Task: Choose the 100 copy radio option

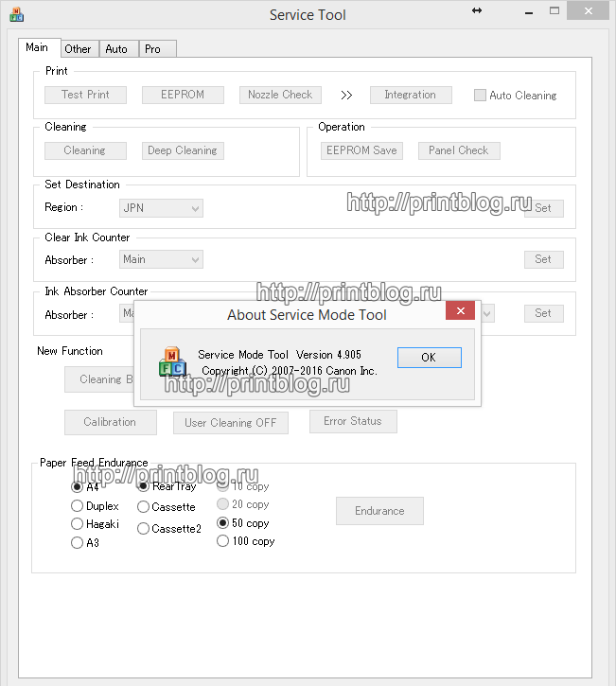Action: click(223, 541)
